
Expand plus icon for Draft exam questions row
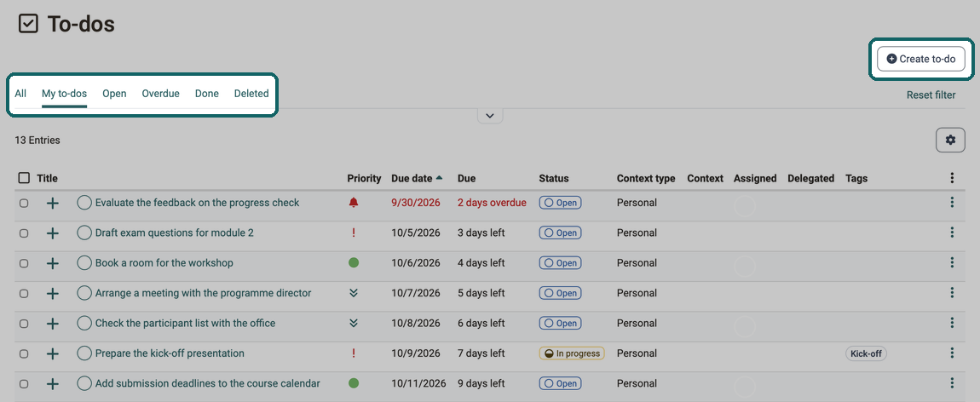point(53,233)
